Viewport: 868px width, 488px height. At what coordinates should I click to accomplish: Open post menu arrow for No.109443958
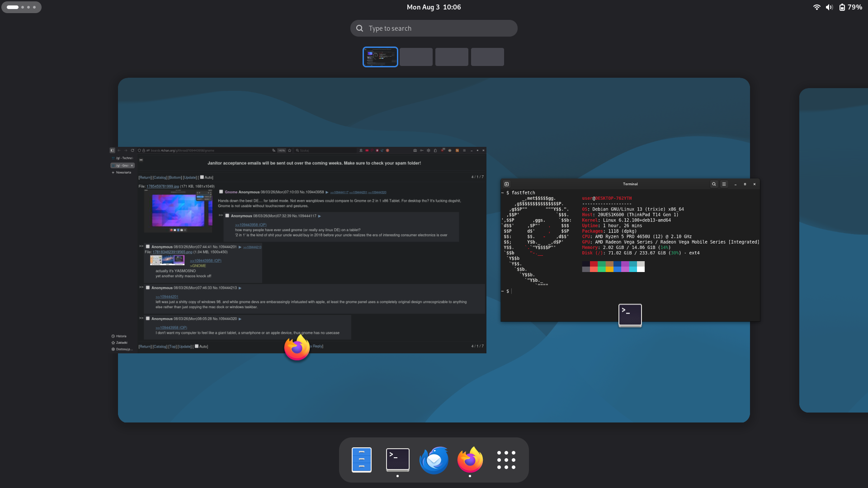point(327,192)
